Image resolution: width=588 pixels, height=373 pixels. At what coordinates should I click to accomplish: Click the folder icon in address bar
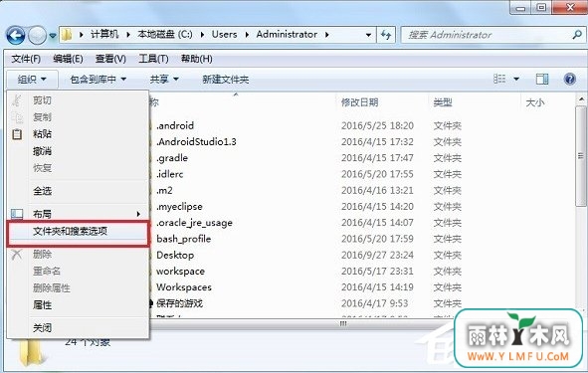click(x=67, y=35)
